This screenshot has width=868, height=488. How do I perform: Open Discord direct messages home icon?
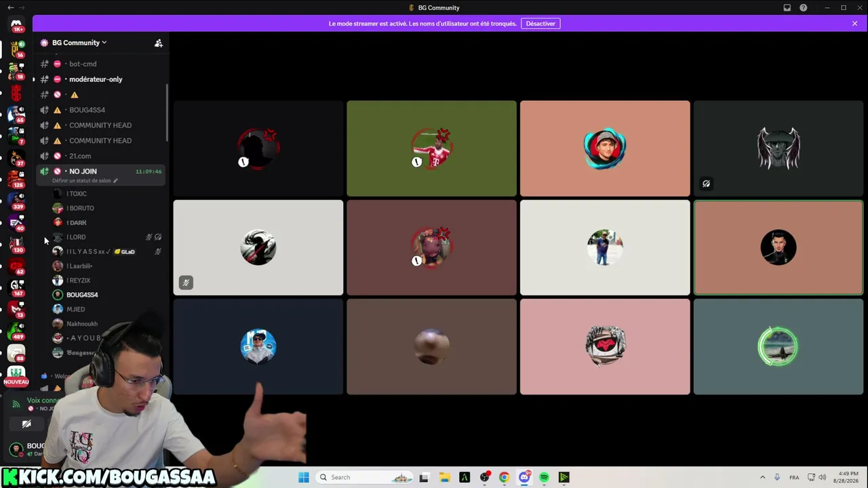[16, 25]
